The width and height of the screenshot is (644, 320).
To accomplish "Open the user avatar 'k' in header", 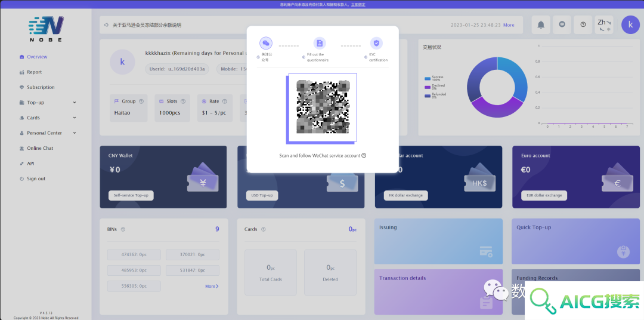I will click(x=630, y=24).
